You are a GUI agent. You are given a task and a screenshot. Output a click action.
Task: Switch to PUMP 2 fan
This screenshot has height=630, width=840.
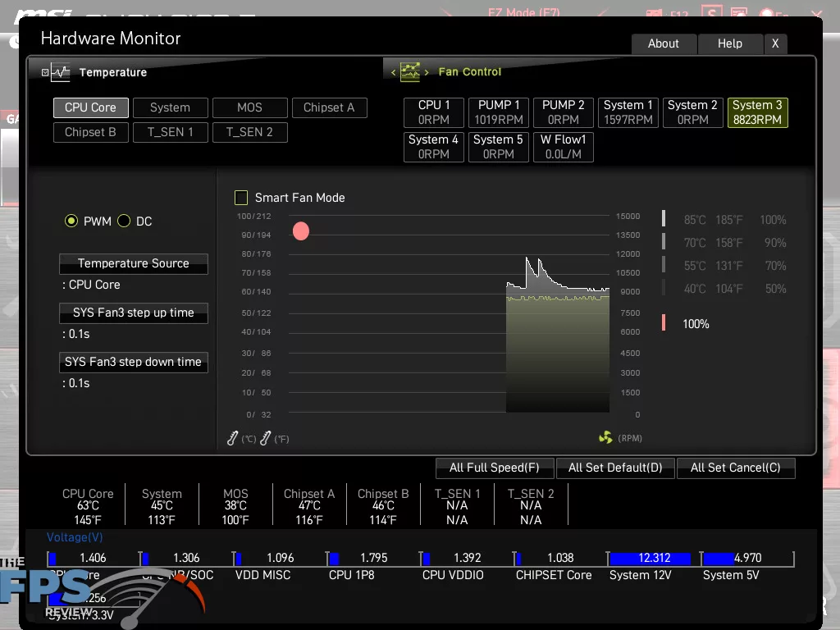pyautogui.click(x=564, y=112)
